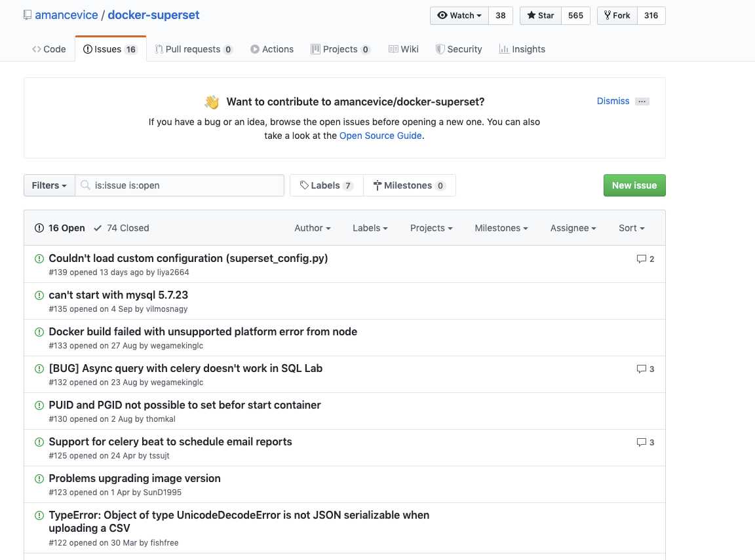Open issue Couldn't load custom configuration
This screenshot has height=560, width=755.
coord(188,258)
